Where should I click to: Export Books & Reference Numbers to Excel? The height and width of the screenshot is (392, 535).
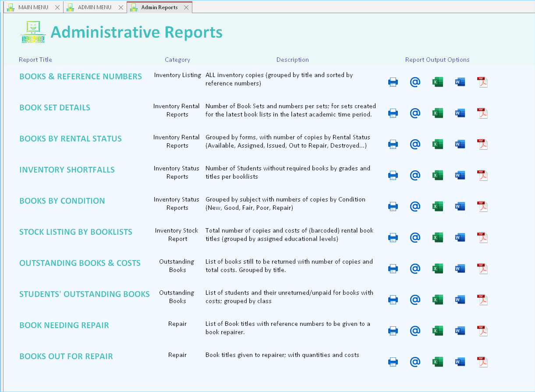click(438, 82)
